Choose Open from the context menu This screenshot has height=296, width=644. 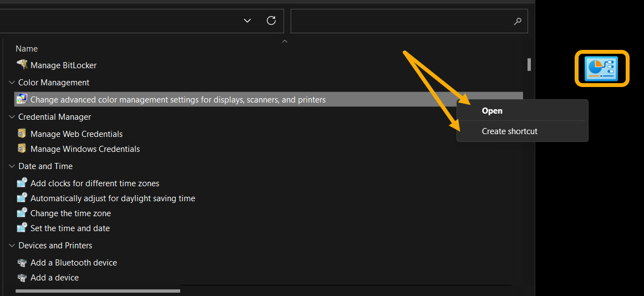[x=523, y=111]
